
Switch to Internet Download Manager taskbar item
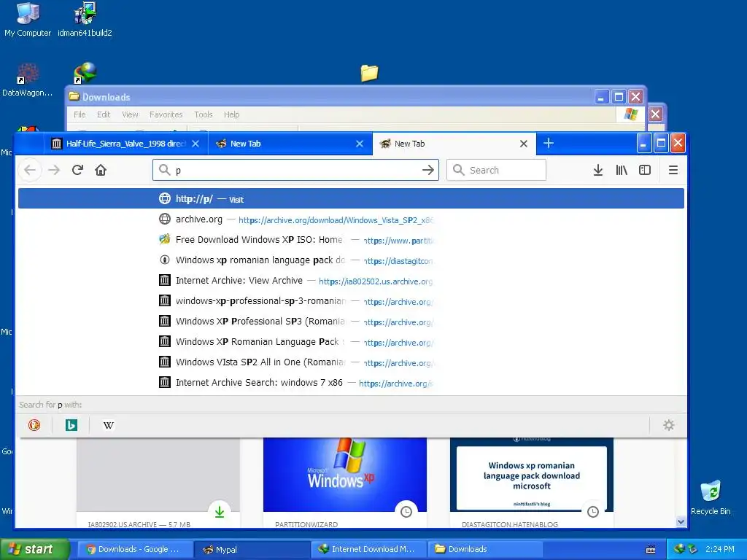(369, 549)
